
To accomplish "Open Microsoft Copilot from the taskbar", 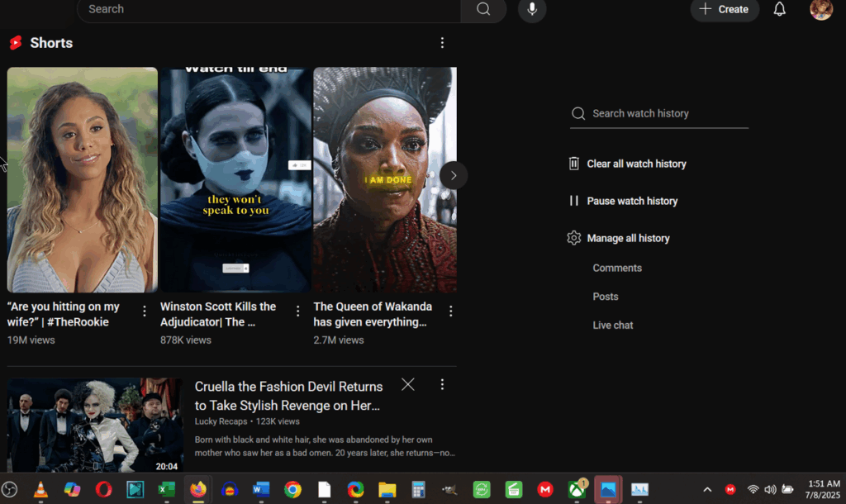I will pos(73,489).
